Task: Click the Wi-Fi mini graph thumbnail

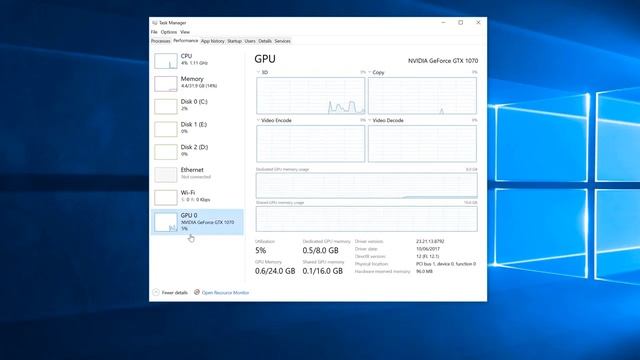Action: tap(166, 198)
